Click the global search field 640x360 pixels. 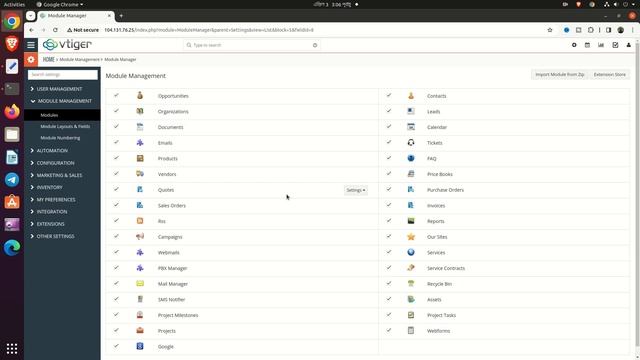(x=252, y=45)
